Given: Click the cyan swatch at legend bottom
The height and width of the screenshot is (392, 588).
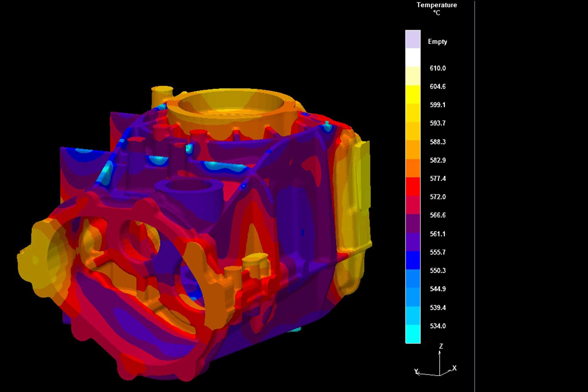Looking at the screenshot, I should coord(413,334).
